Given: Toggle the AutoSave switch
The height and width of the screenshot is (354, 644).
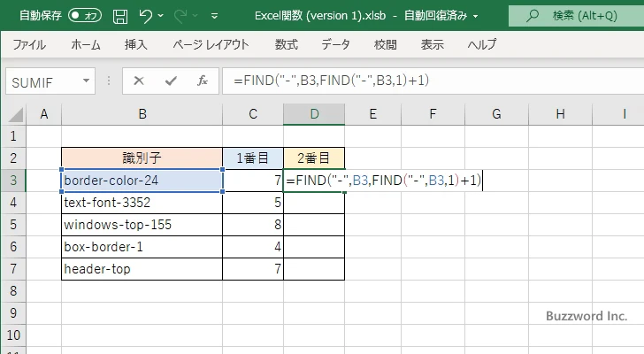Looking at the screenshot, I should [85, 16].
